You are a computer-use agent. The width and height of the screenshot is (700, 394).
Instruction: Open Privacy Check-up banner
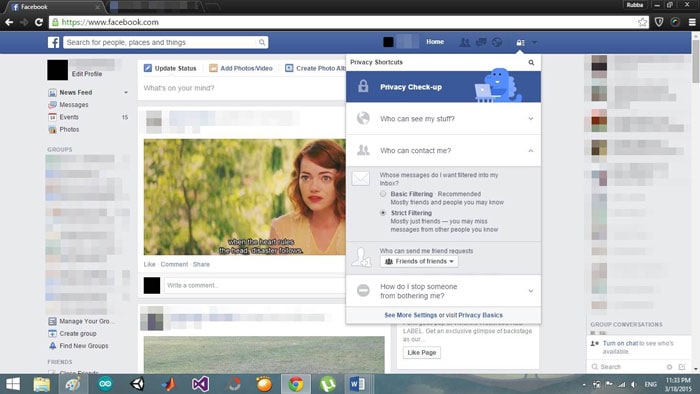coord(443,87)
